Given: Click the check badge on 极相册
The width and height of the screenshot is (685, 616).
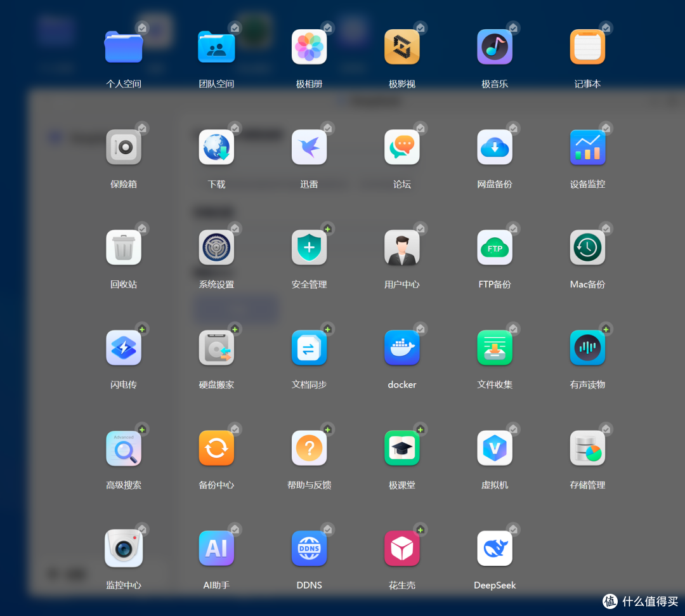Looking at the screenshot, I should tap(328, 28).
